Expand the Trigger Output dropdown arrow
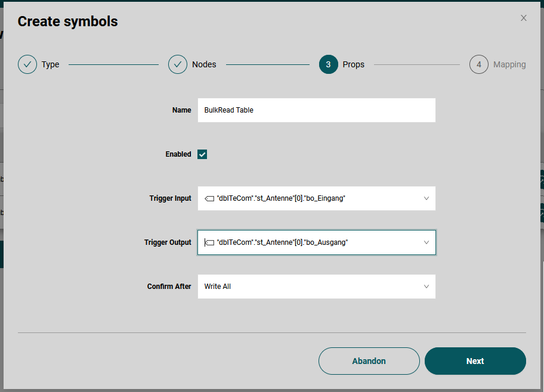544x392 pixels. click(426, 242)
